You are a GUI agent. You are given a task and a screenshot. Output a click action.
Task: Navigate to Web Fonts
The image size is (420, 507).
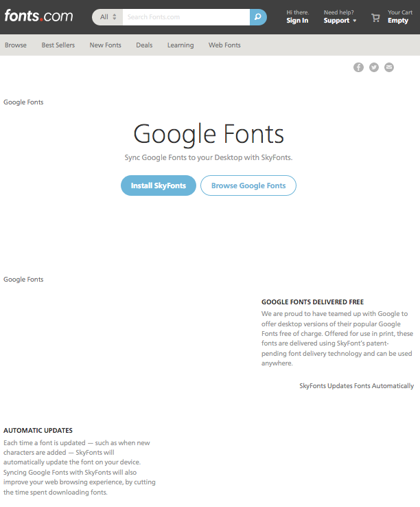click(224, 45)
